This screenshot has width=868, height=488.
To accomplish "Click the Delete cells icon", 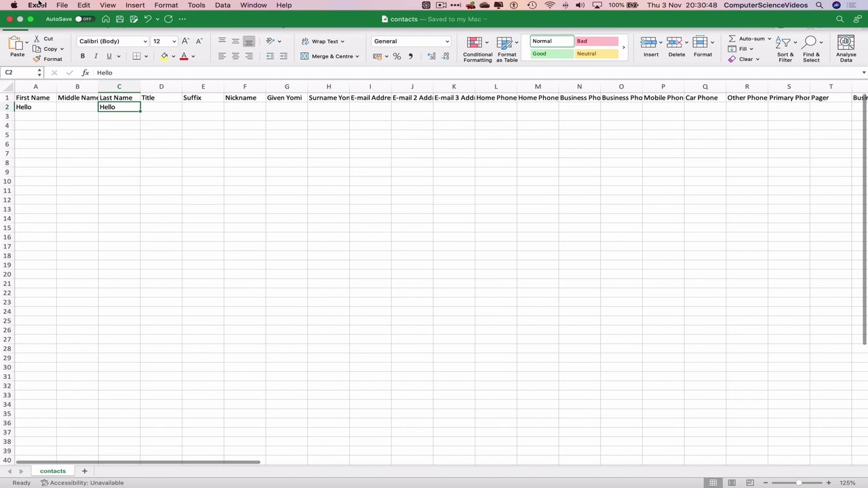I will tap(674, 43).
